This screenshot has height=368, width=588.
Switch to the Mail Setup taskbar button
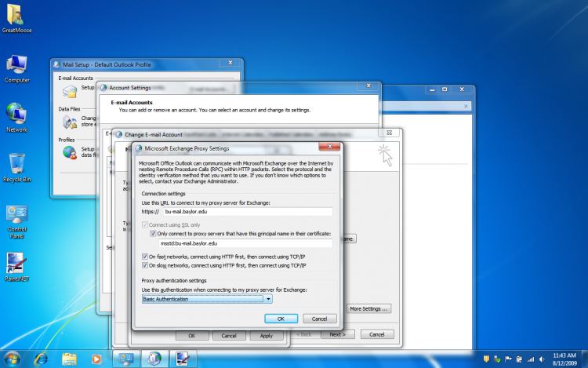[154, 359]
